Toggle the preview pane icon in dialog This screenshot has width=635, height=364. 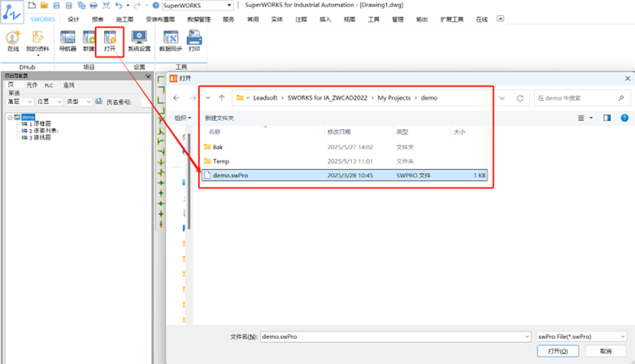[x=607, y=118]
